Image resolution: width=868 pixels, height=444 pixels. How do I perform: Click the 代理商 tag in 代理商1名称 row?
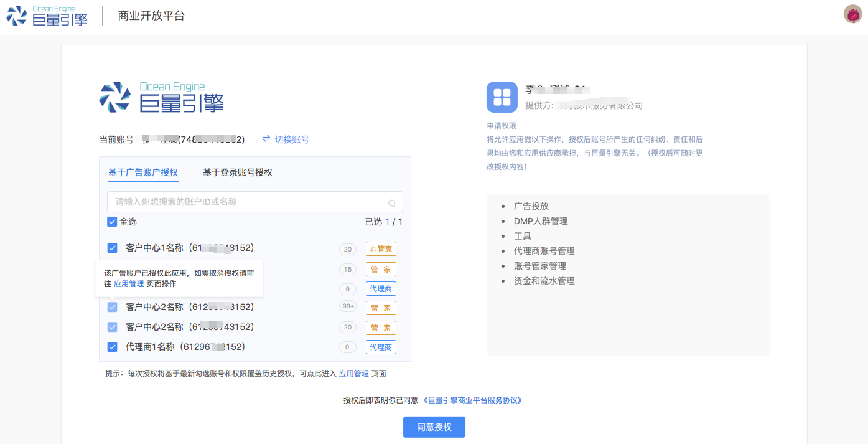coord(381,347)
